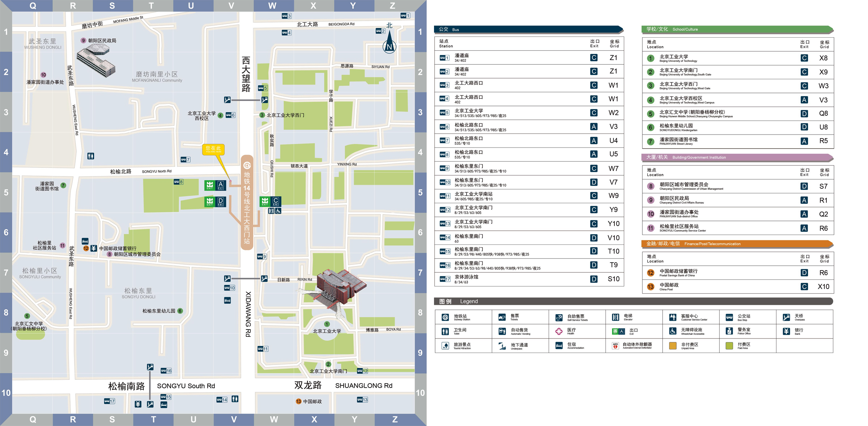The width and height of the screenshot is (868, 426).
Task: Click the subway logo atop Line 14 station
Action: click(x=247, y=166)
